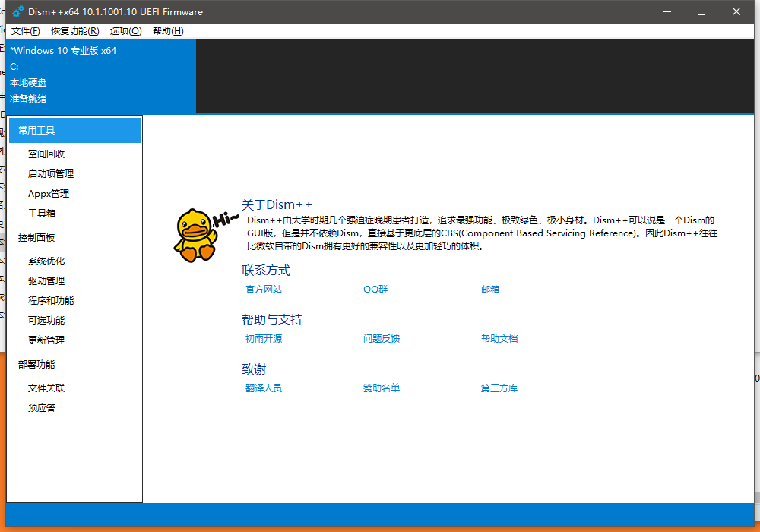
Task: Open the 文件(F) menu
Action: 25,31
